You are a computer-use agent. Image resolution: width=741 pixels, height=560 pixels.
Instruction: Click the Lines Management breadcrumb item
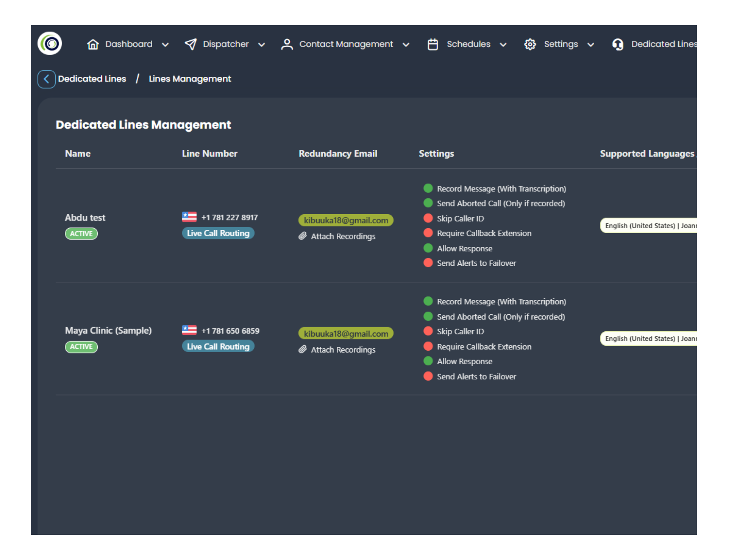(x=189, y=79)
